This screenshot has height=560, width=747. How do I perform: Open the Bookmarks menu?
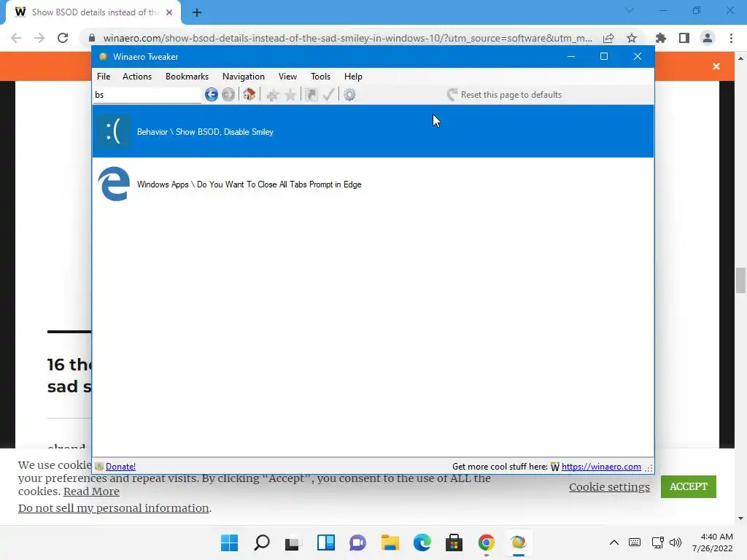tap(187, 76)
